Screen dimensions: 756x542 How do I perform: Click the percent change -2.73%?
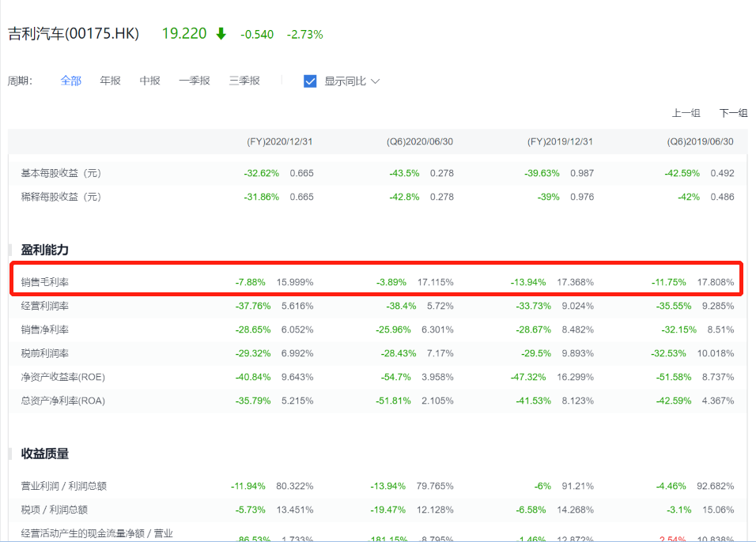pos(304,35)
